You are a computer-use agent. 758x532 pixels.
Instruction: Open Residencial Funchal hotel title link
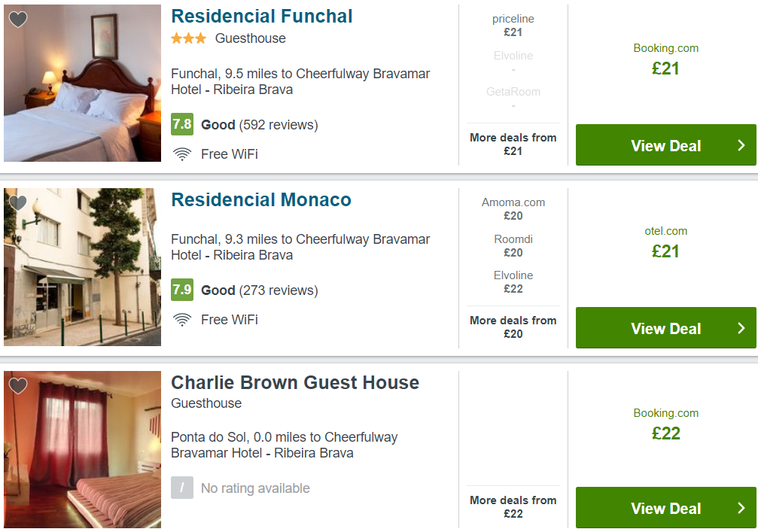coord(262,17)
